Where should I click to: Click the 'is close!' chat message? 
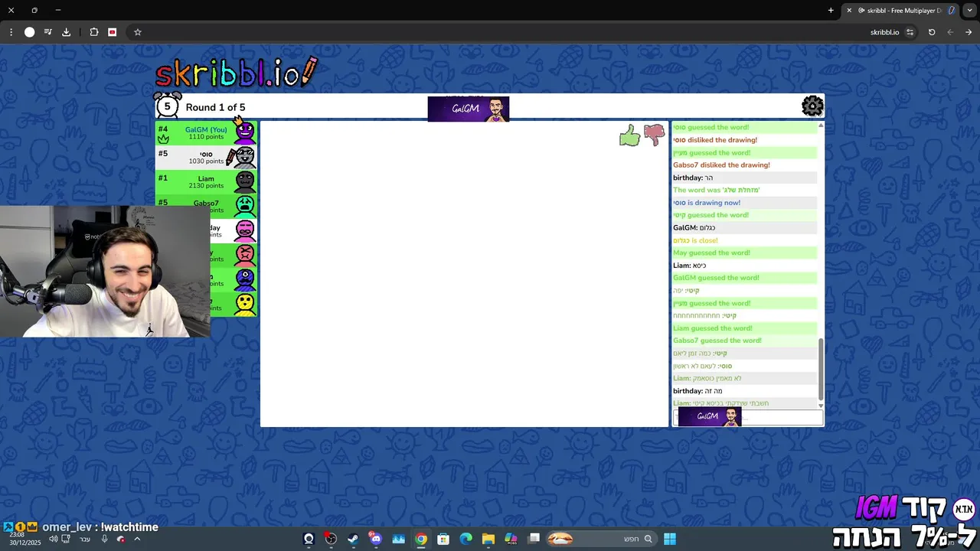[x=695, y=240]
